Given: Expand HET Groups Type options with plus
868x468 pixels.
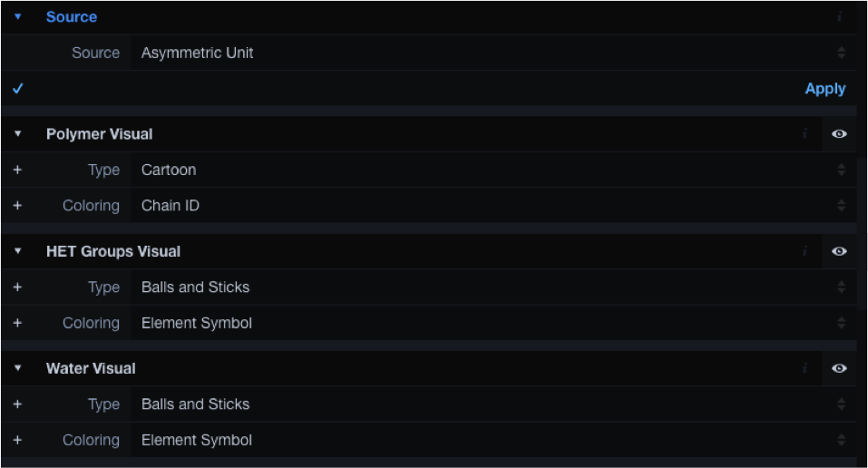Looking at the screenshot, I should (x=18, y=287).
